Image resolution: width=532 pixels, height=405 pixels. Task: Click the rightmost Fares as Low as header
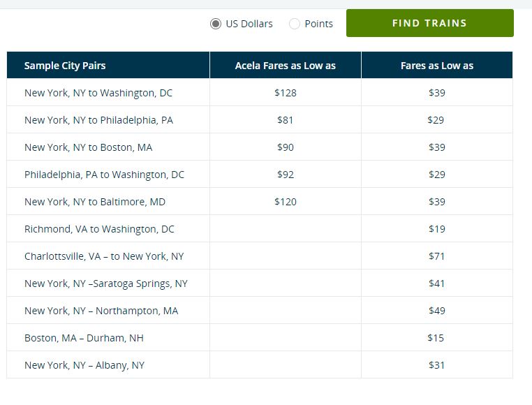click(436, 66)
